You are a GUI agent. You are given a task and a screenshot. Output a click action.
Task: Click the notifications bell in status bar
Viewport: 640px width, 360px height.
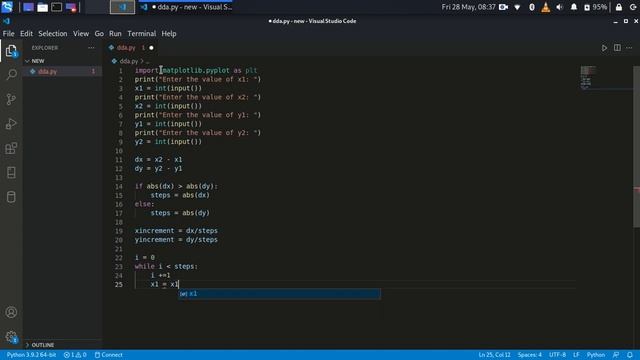click(x=630, y=355)
